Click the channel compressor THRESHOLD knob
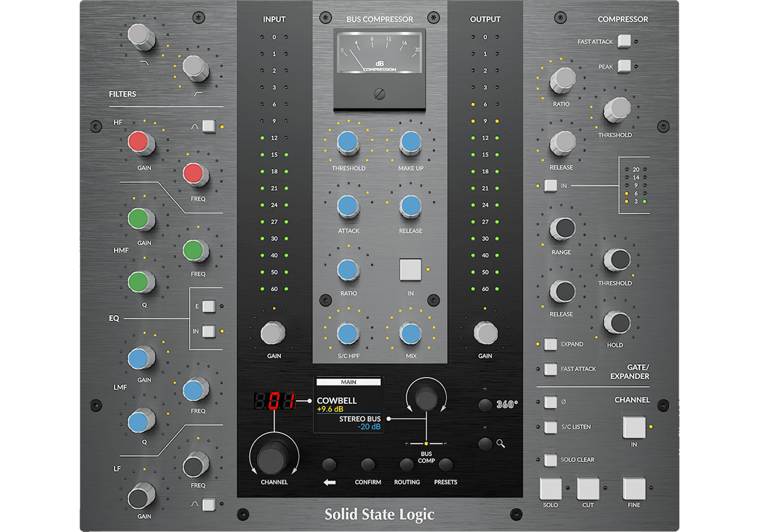Viewport: 760px width, 532px height. tap(617, 110)
